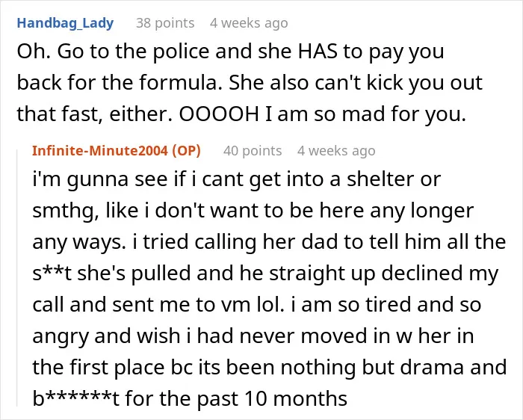Click the capitalized word 'HAS' in top comment
This screenshot has height=420, width=523.
click(x=318, y=52)
